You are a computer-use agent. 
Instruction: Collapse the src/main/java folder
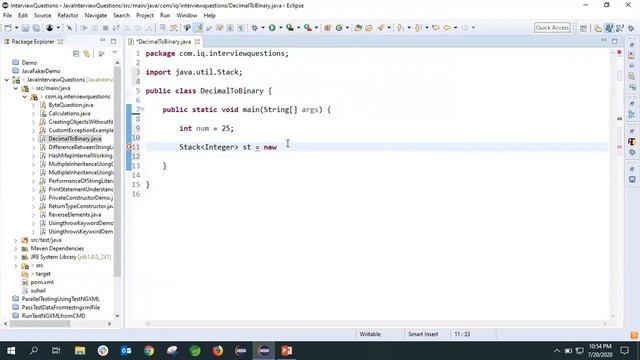coord(16,88)
